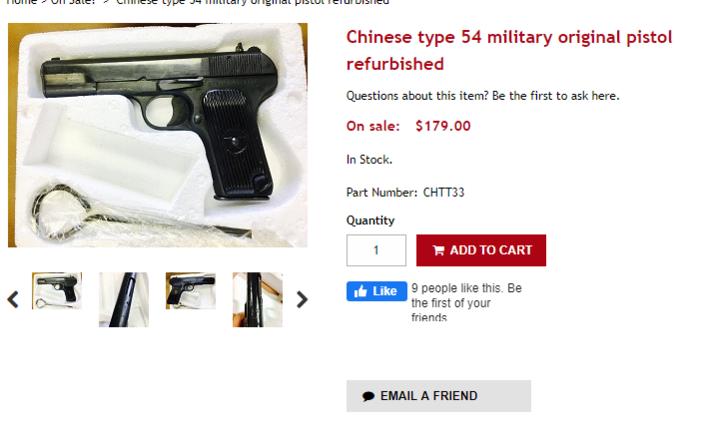Click the Facebook Like button
This screenshot has height=437, width=716.
point(377,291)
